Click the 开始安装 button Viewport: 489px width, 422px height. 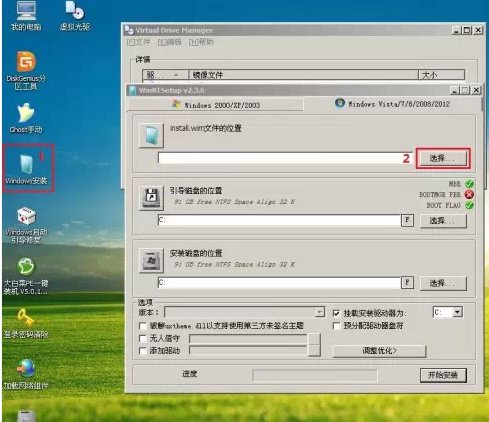pyautogui.click(x=443, y=375)
